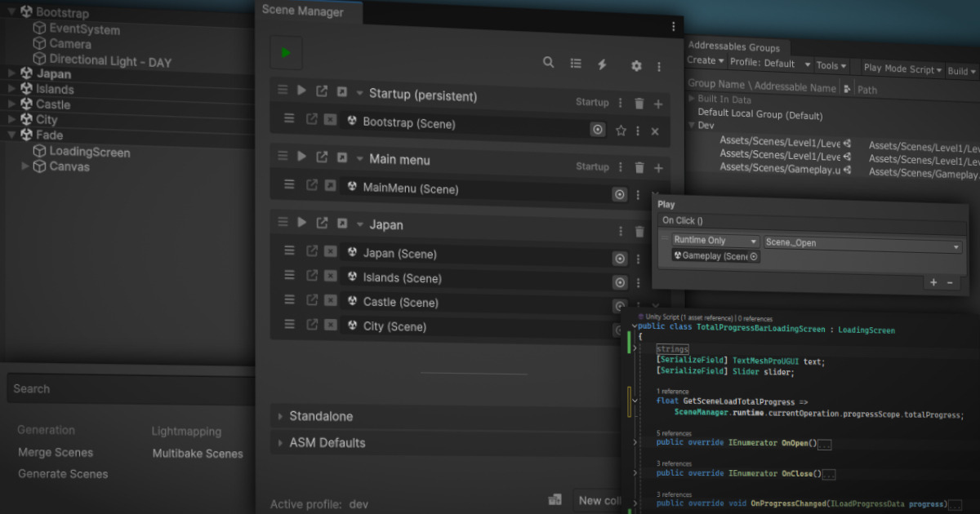Toggle the target indicator on MainMenu scene
This screenshot has height=514, width=980.
tap(619, 195)
